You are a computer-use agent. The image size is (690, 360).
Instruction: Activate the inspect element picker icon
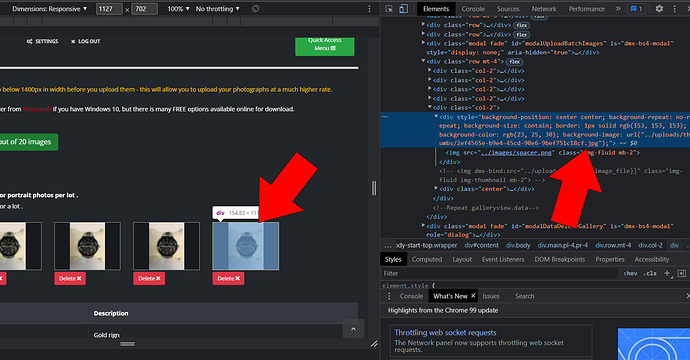click(x=389, y=9)
